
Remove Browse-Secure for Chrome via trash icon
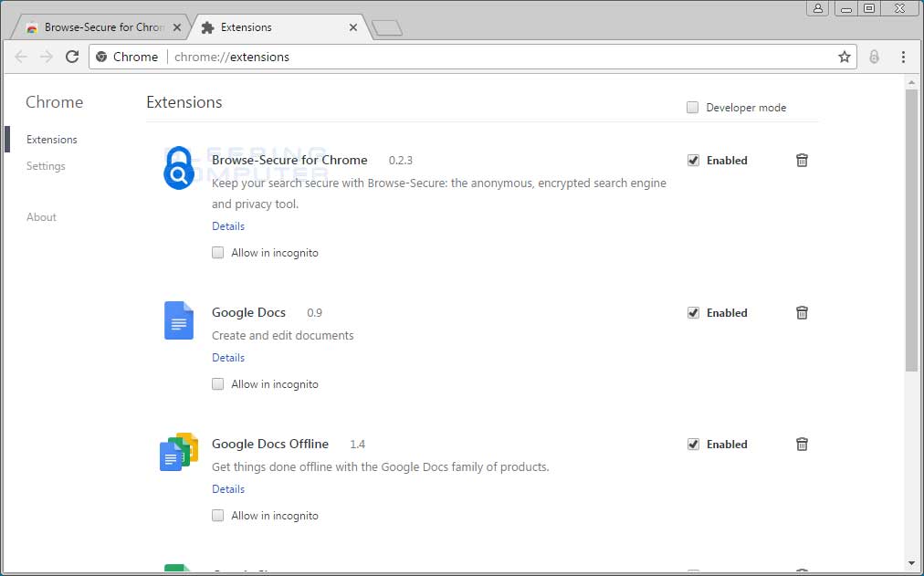coord(802,160)
